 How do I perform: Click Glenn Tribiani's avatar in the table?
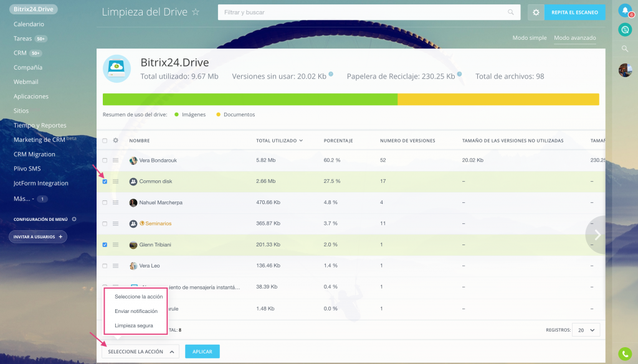pyautogui.click(x=133, y=245)
